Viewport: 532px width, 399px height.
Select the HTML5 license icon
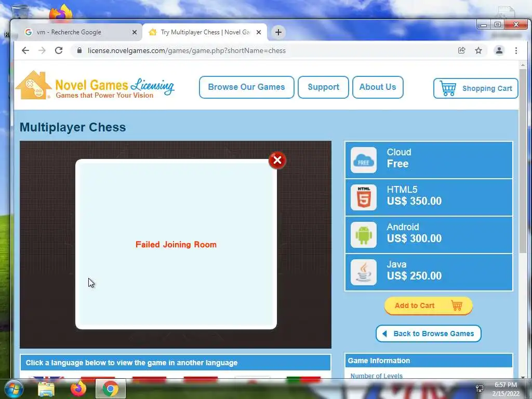[363, 197]
